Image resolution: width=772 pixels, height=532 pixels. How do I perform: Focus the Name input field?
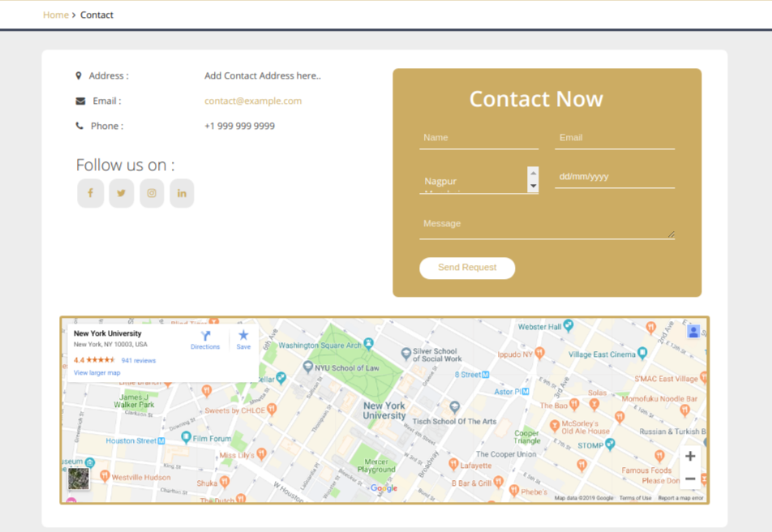(x=479, y=138)
